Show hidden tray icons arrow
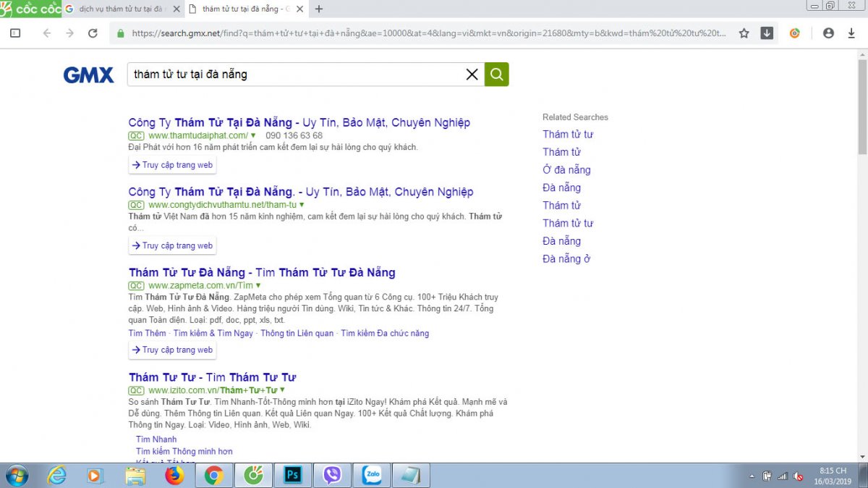This screenshot has width=868, height=488. coord(752,476)
